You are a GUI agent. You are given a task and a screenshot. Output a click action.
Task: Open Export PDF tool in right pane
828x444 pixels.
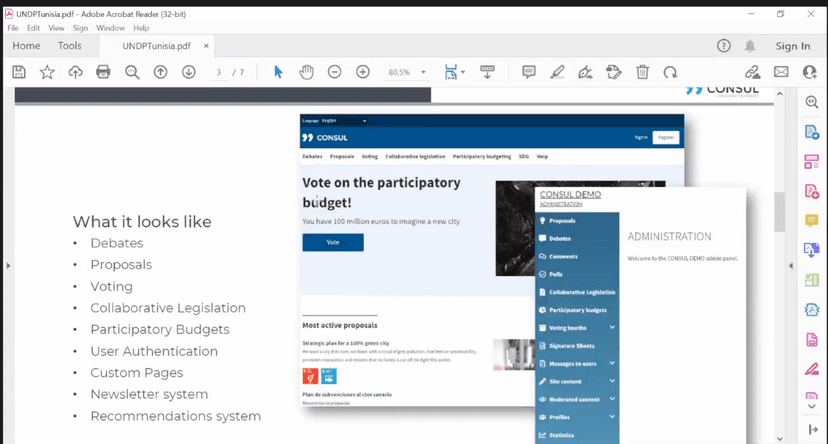812,131
